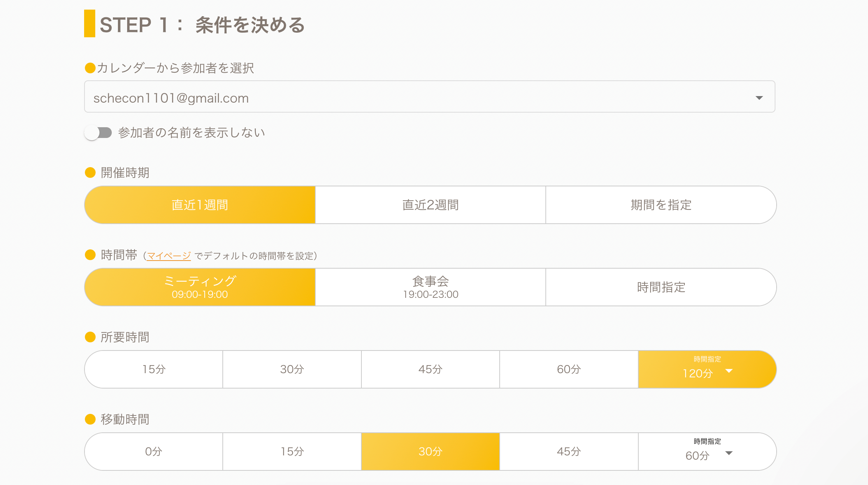Toggle hide participant names switch

pos(98,133)
